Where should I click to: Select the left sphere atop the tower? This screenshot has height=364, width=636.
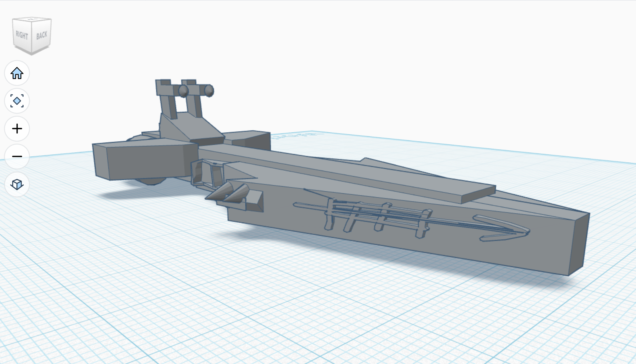tap(183, 91)
